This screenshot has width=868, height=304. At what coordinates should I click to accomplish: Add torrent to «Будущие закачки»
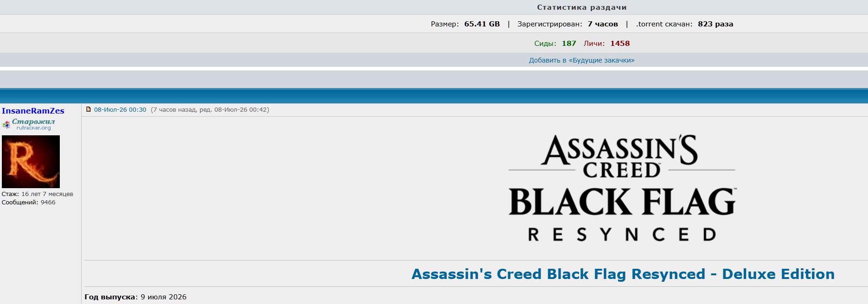pyautogui.click(x=581, y=60)
